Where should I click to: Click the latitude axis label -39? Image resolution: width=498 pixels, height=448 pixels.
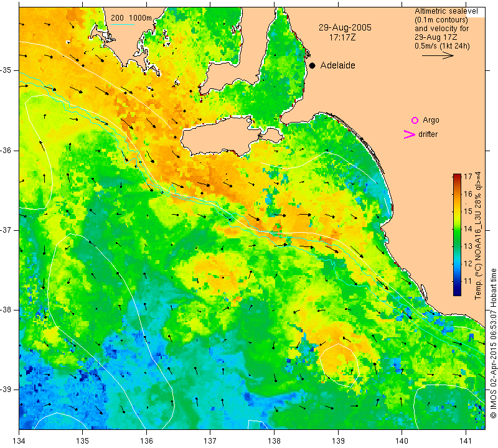(x=6, y=390)
